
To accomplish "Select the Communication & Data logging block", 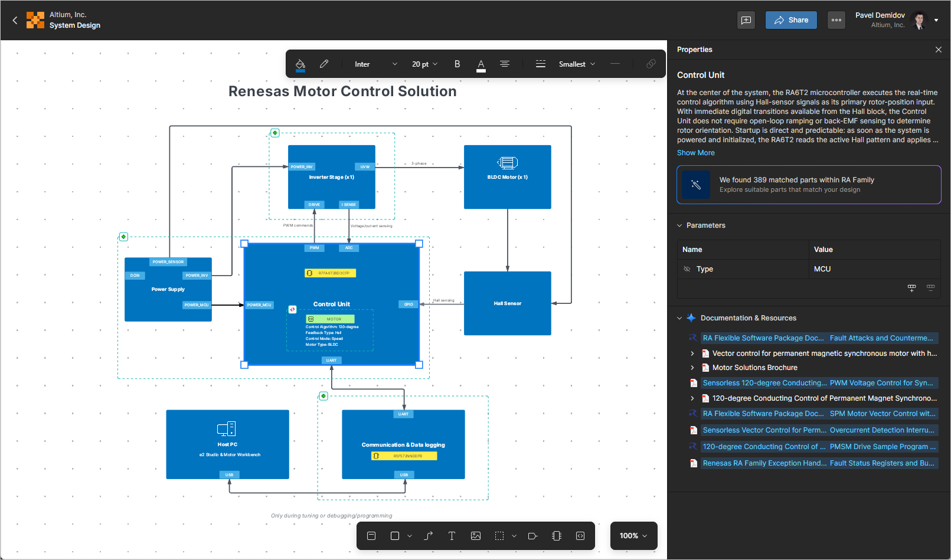I will pyautogui.click(x=403, y=444).
